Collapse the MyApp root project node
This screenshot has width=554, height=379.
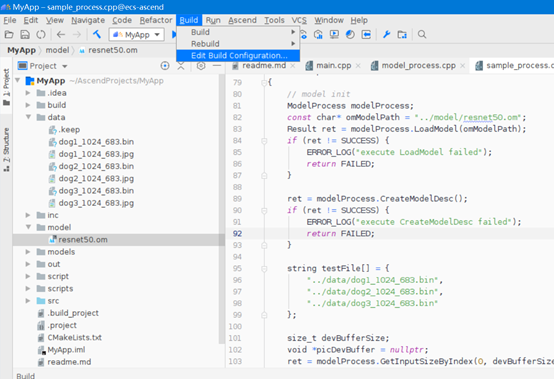pos(18,81)
